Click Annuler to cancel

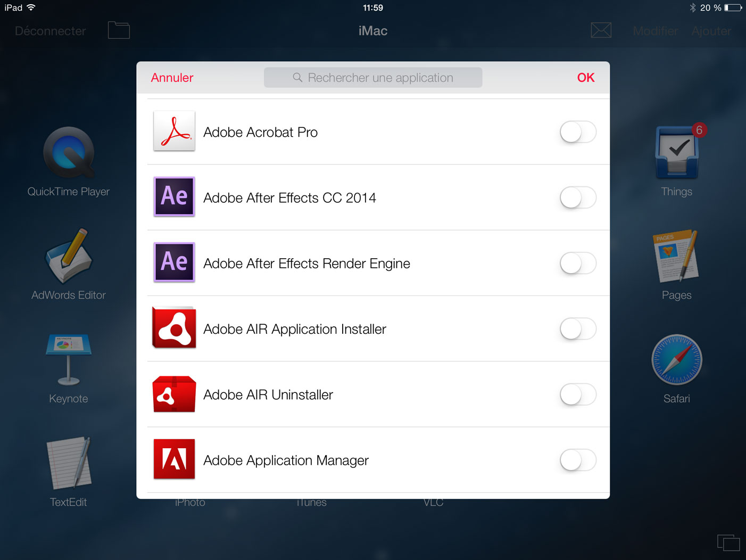point(172,78)
